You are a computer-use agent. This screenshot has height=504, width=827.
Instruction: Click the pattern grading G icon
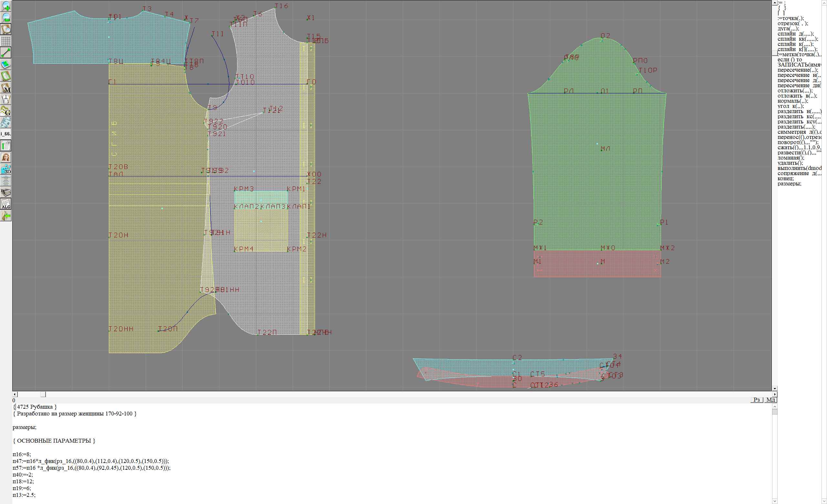point(6,111)
